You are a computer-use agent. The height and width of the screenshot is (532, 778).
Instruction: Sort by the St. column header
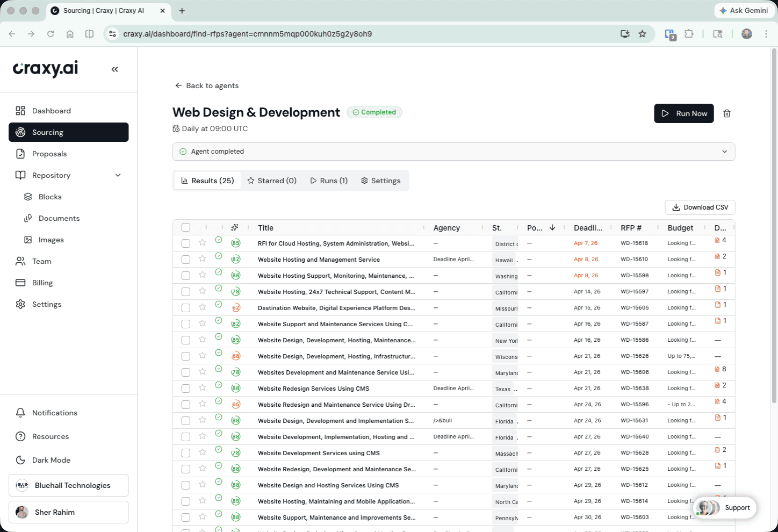pyautogui.click(x=497, y=228)
